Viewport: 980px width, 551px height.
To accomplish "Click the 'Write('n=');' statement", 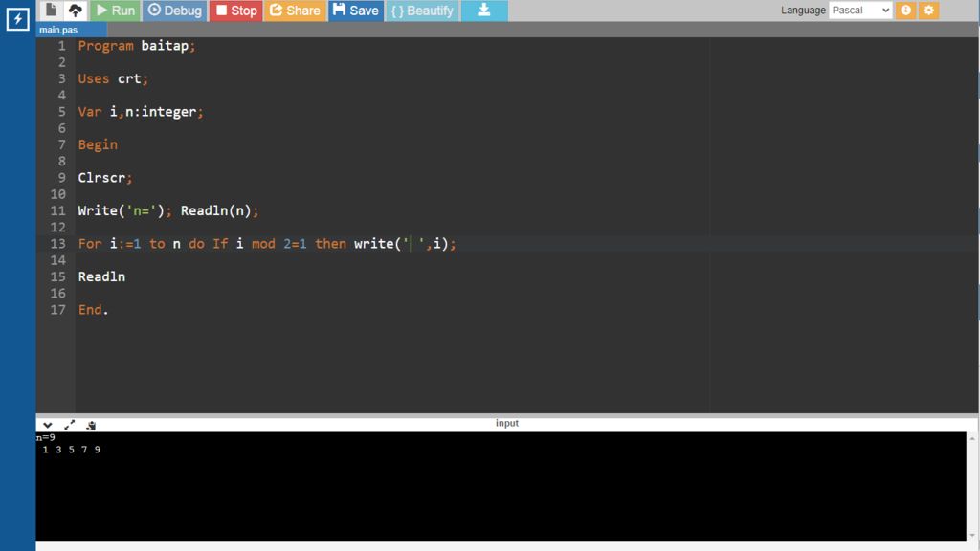I will [125, 210].
